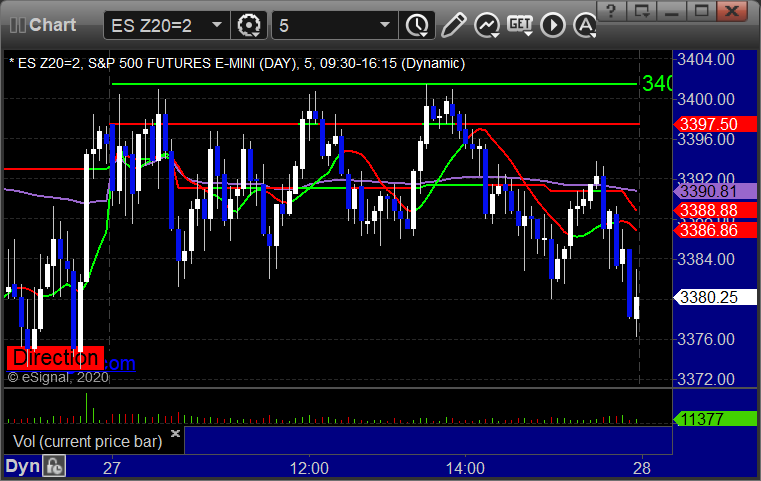The height and width of the screenshot is (481, 761).
Task: Click the Chart title label
Action: [52, 25]
